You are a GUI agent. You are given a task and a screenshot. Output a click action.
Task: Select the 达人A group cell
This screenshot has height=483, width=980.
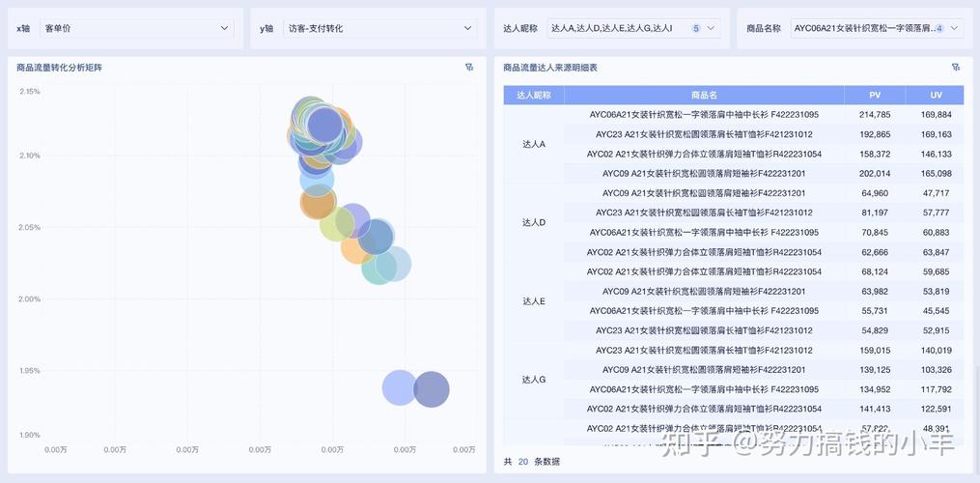[x=534, y=144]
